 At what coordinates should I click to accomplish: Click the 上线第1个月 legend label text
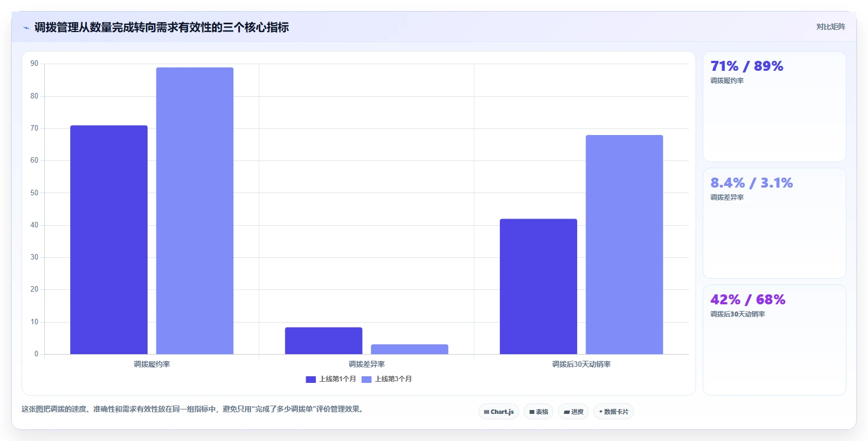click(337, 379)
